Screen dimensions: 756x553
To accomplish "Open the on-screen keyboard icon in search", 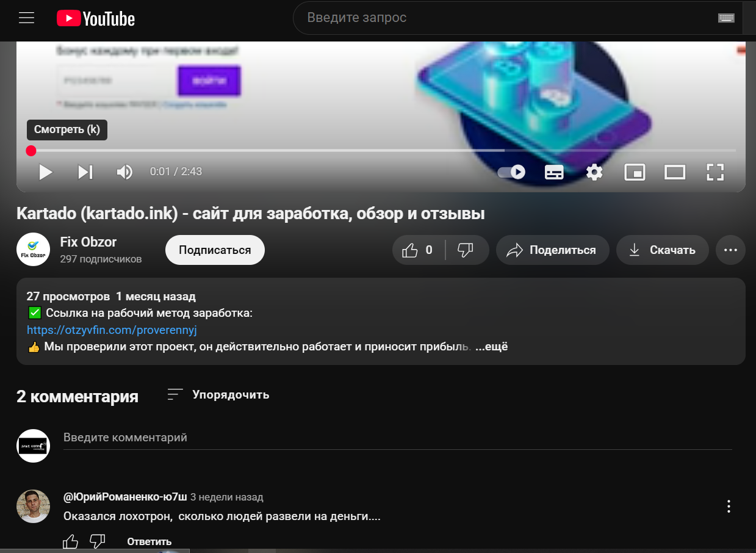I will (726, 18).
